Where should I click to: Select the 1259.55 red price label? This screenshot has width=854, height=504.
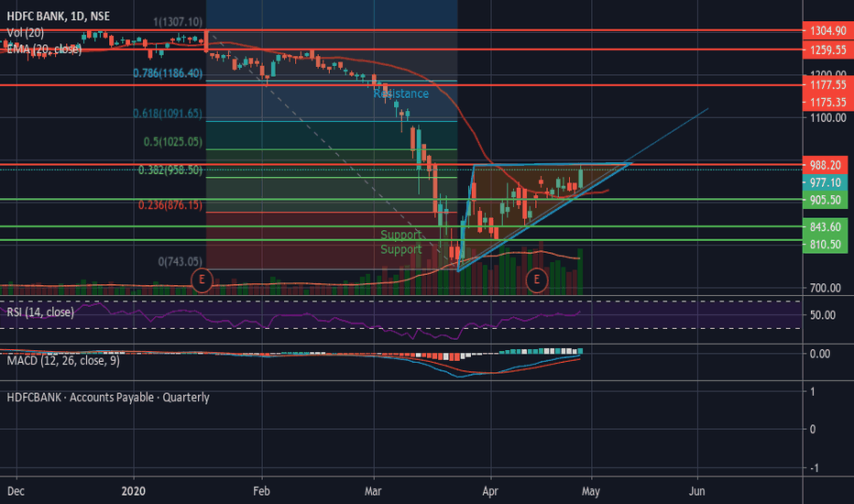pos(827,50)
